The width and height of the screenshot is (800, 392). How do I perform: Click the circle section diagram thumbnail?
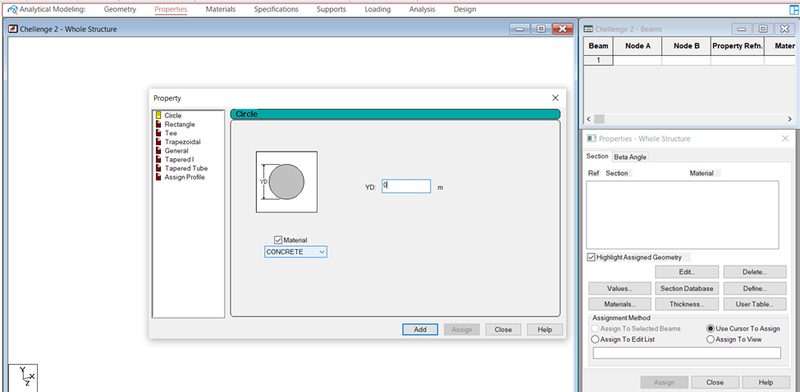(x=287, y=182)
